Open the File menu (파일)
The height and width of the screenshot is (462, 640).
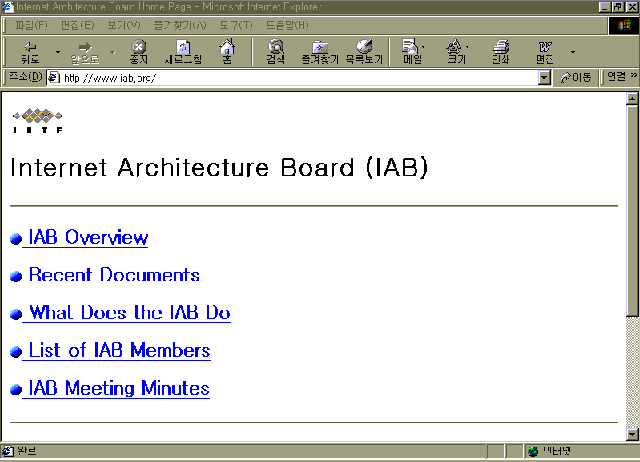pyautogui.click(x=31, y=25)
